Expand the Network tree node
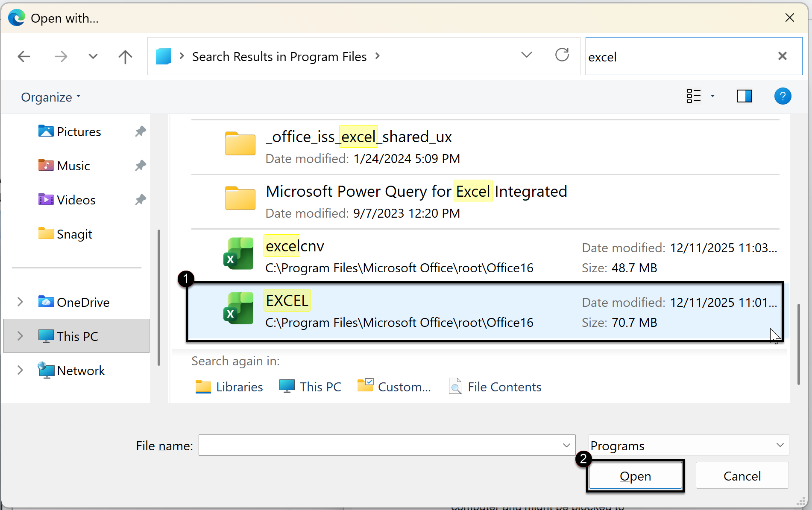The image size is (812, 510). [20, 370]
